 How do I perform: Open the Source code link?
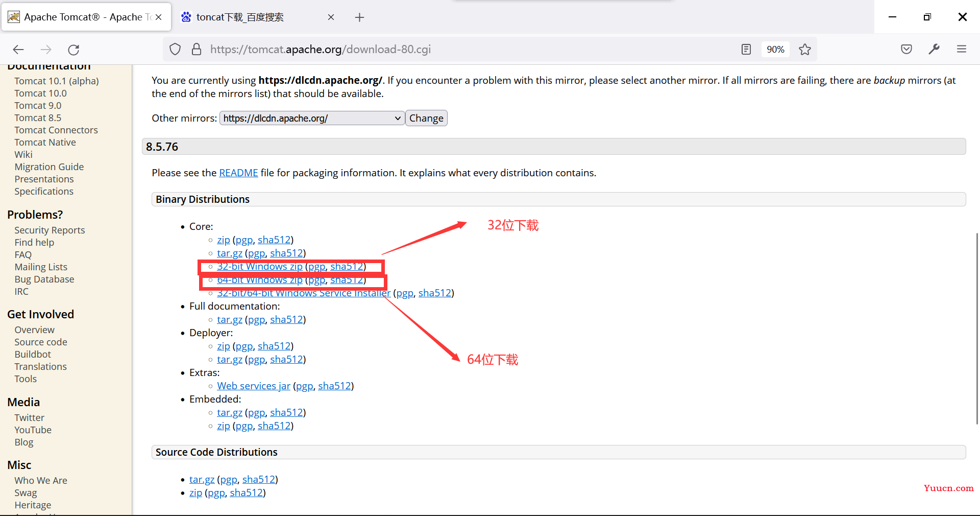tap(41, 342)
